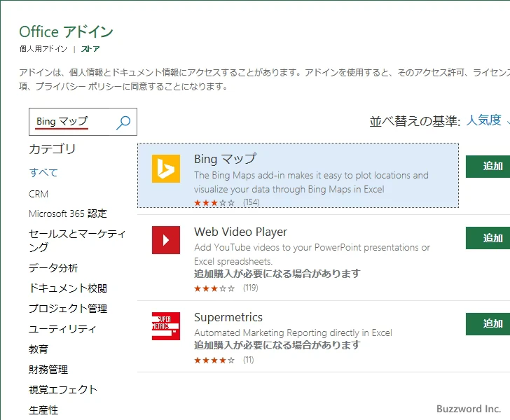Click the Bing マップ add-in icon
Screen dimensions: 510x420
[166, 169]
